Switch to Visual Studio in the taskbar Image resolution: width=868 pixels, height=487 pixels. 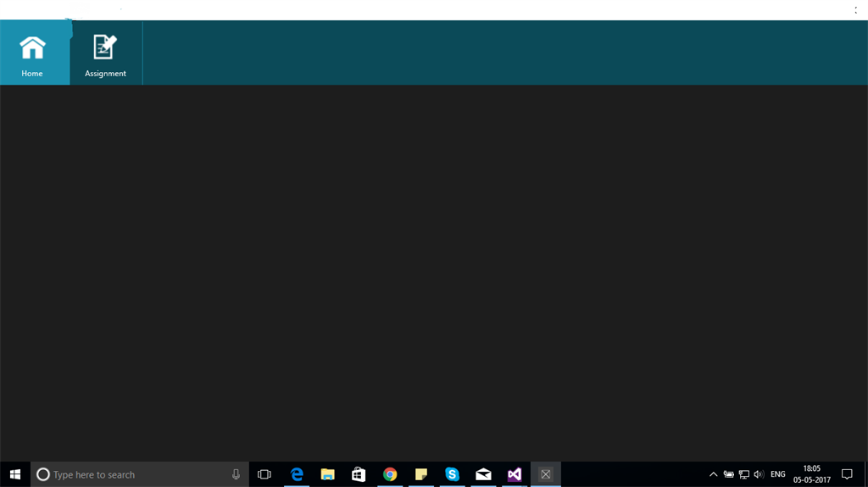[515, 474]
